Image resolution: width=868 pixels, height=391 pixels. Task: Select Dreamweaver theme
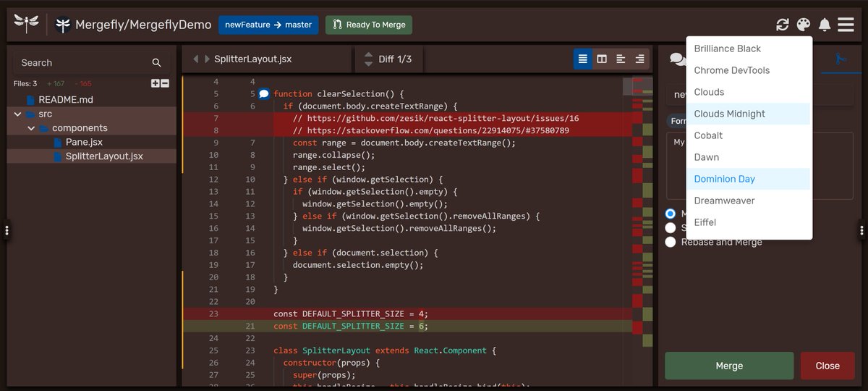749,201
